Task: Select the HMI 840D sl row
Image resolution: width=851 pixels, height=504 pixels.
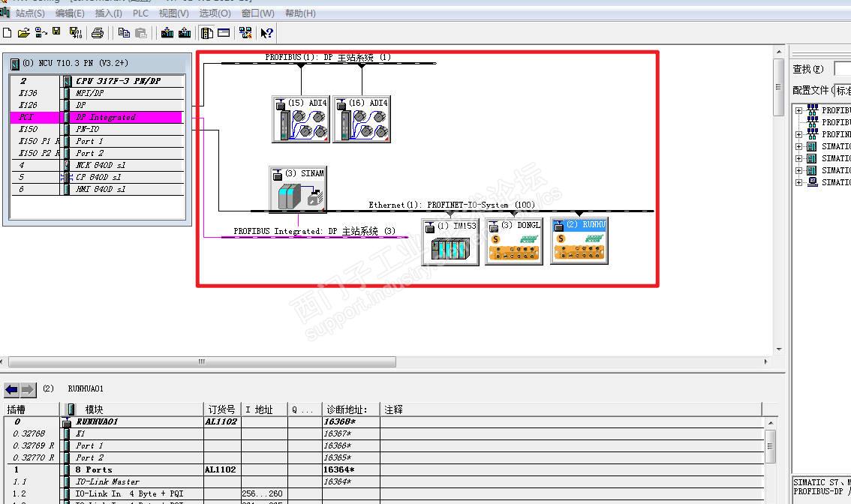Action: (98, 189)
